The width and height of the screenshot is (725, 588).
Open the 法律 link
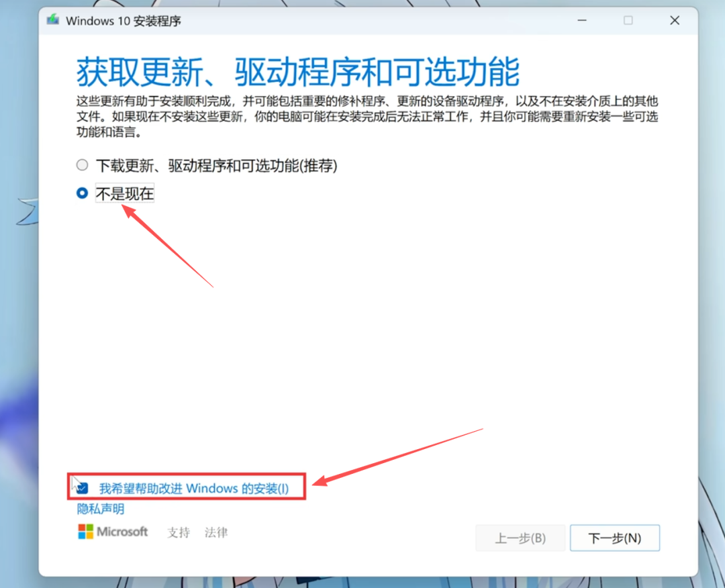(x=216, y=532)
